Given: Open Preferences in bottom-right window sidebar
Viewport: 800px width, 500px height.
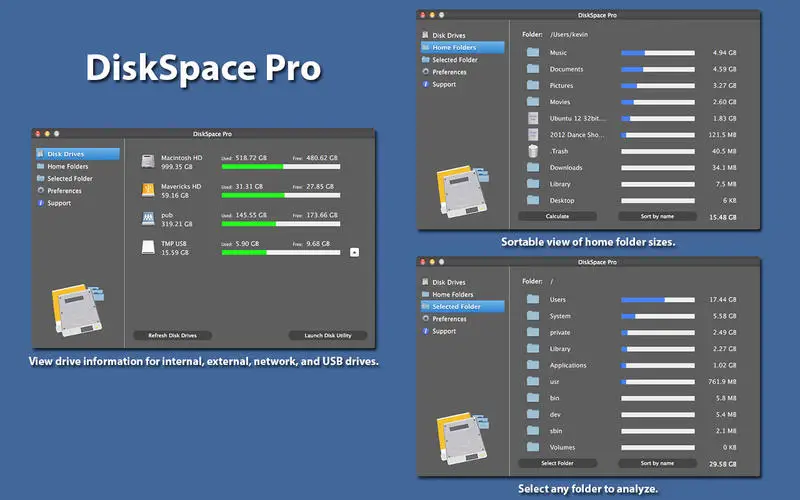Looking at the screenshot, I should point(462,319).
